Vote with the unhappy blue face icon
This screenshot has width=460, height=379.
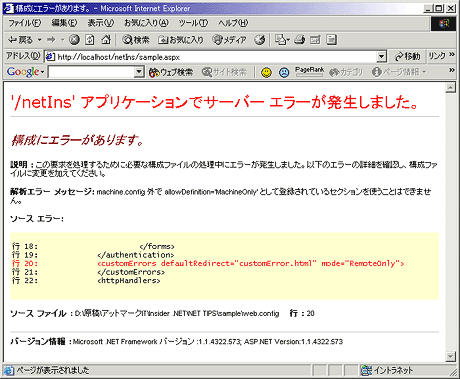284,72
